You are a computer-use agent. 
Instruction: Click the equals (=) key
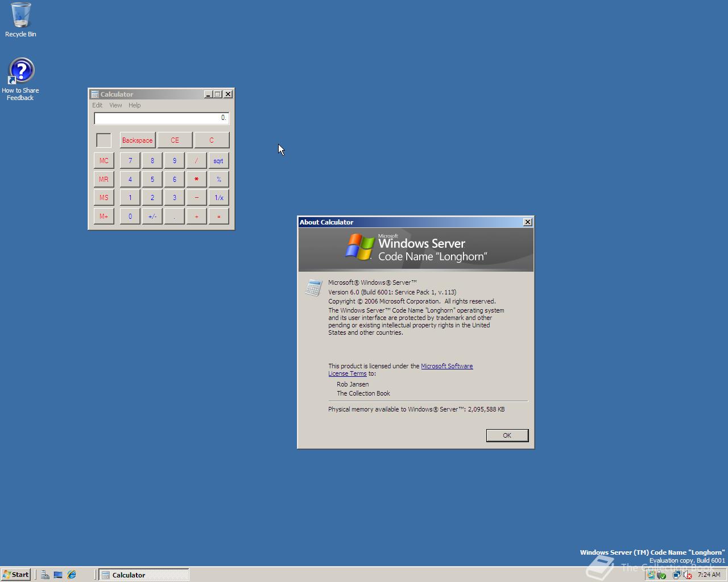pyautogui.click(x=219, y=216)
